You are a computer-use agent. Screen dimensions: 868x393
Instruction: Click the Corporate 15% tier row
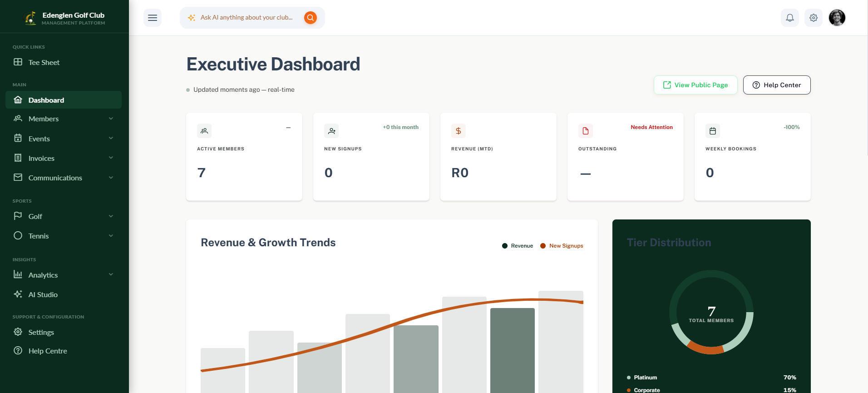pos(711,390)
